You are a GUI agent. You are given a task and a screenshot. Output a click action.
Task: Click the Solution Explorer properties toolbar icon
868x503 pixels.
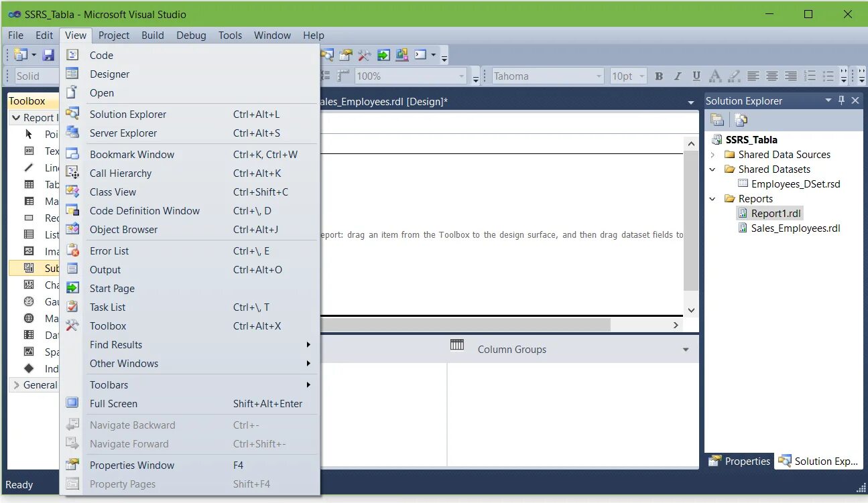[x=717, y=120]
